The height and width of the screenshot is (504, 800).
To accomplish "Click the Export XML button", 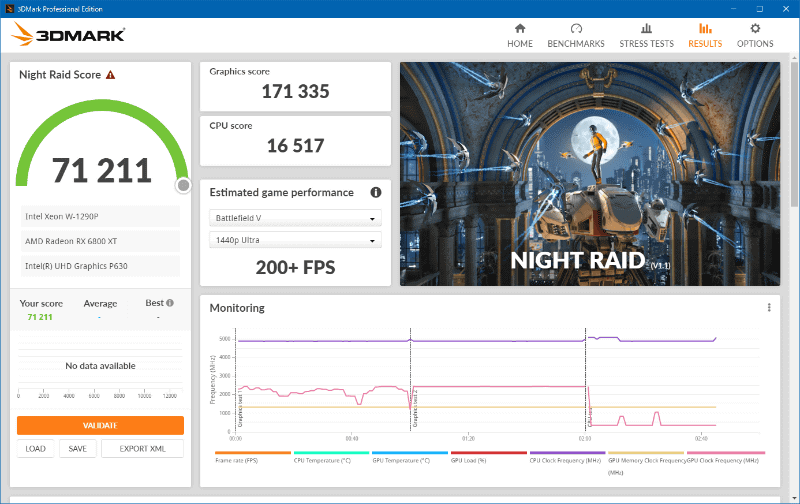I will tap(142, 448).
